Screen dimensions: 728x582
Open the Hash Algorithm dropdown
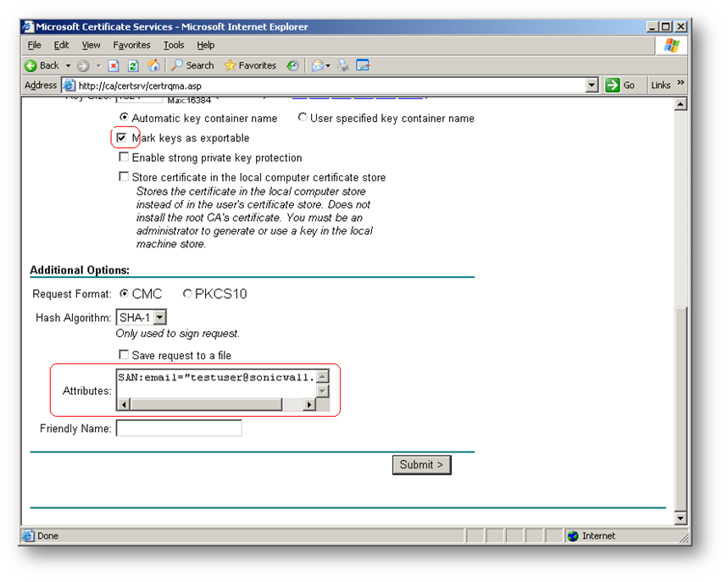click(x=160, y=317)
